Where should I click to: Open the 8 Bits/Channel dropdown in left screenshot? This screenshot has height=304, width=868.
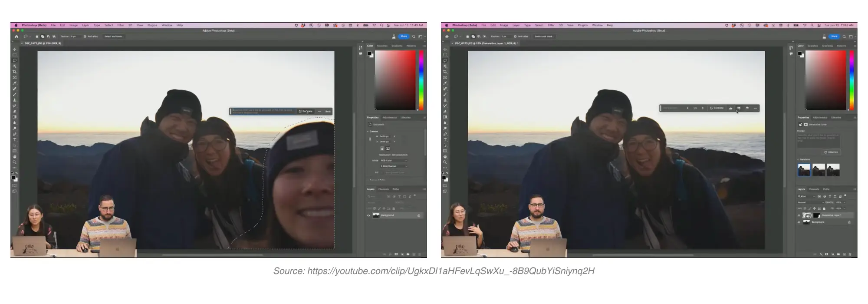394,166
